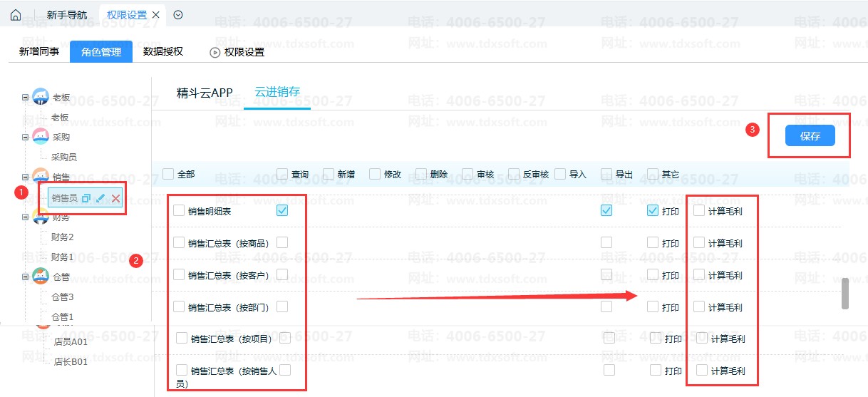This screenshot has width=868, height=397.
Task: Tick the 删除 header checkbox
Action: point(421,173)
